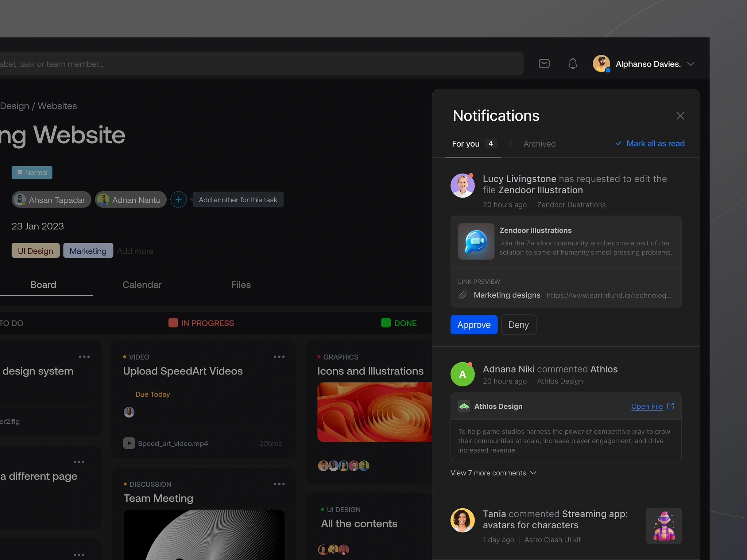Click Tania's avatar
747x560 pixels.
[462, 520]
